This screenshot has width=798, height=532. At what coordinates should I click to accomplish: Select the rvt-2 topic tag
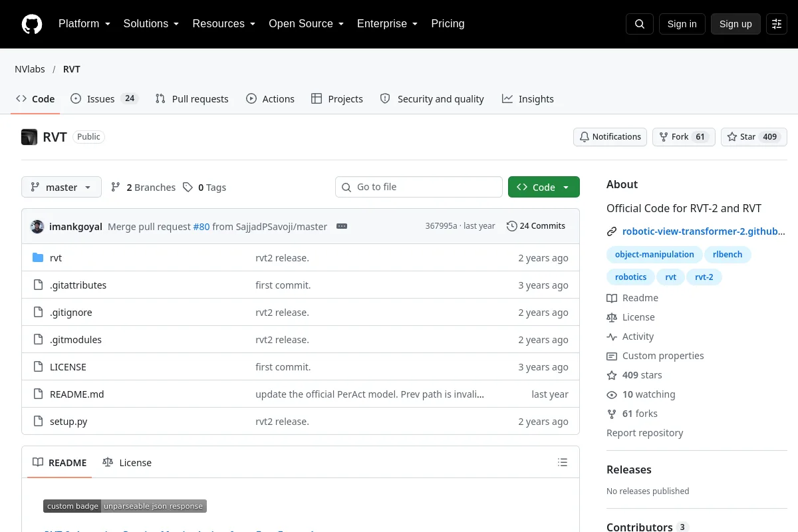[704, 277]
